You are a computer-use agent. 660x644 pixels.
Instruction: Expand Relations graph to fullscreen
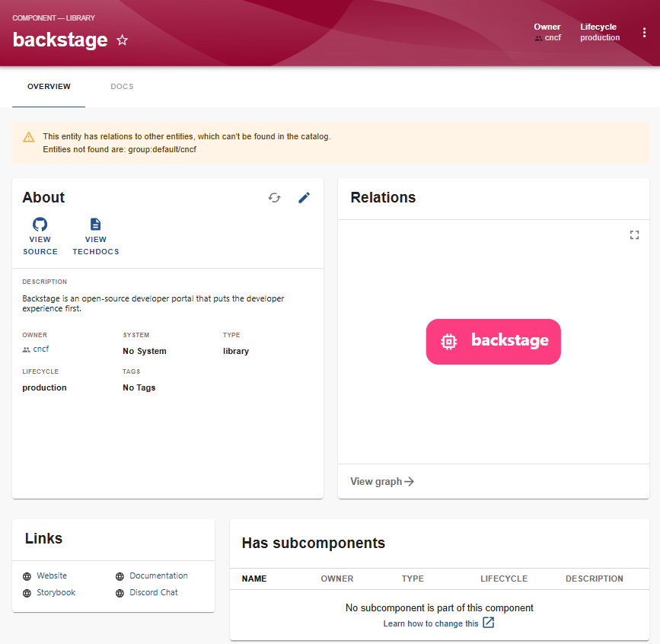click(634, 235)
